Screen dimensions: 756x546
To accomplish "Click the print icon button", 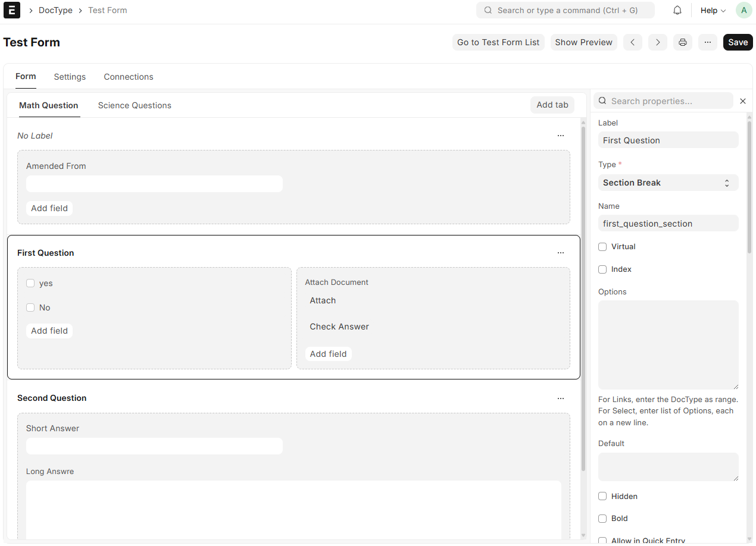I will point(683,42).
